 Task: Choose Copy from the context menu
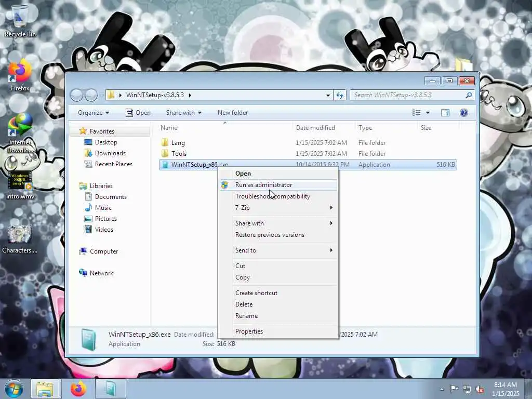278,277
